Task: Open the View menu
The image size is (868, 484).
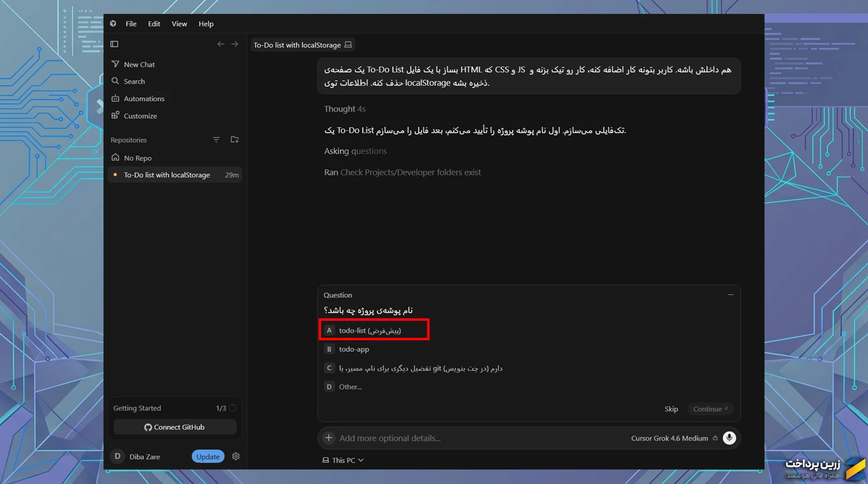Action: coord(179,24)
